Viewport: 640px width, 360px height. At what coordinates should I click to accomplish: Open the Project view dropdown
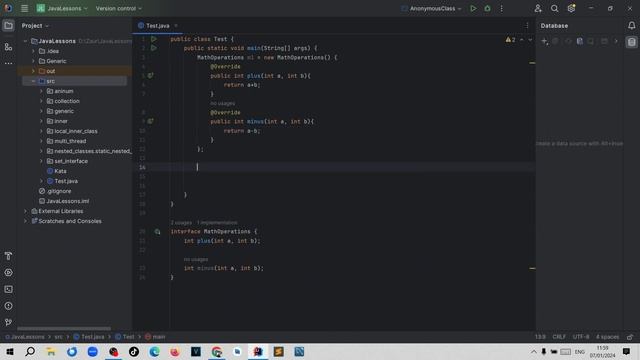[35, 26]
